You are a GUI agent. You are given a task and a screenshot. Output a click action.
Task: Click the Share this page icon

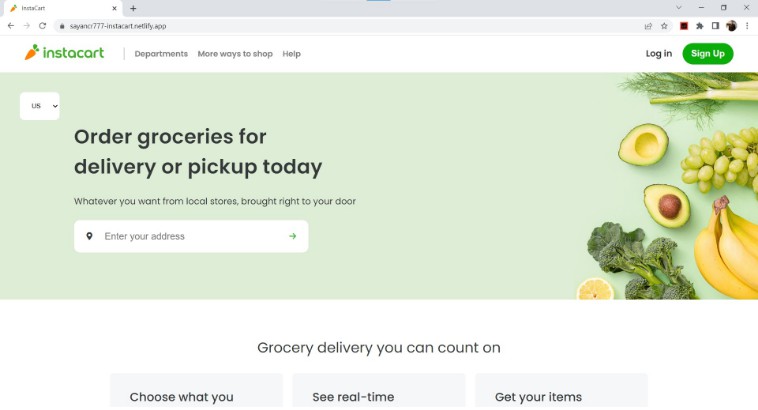649,25
